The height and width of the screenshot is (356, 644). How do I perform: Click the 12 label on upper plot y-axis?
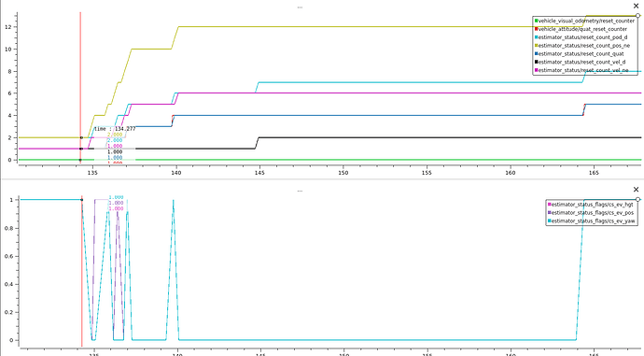[7, 27]
